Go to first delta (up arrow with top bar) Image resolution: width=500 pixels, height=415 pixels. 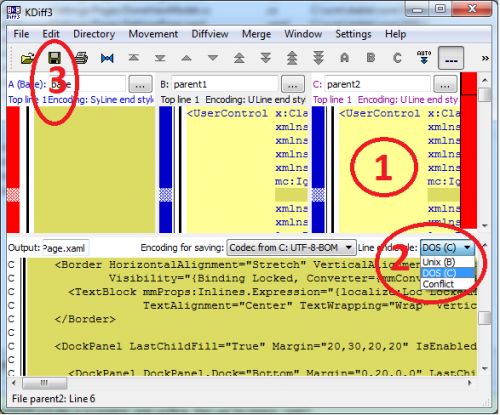pos(134,58)
